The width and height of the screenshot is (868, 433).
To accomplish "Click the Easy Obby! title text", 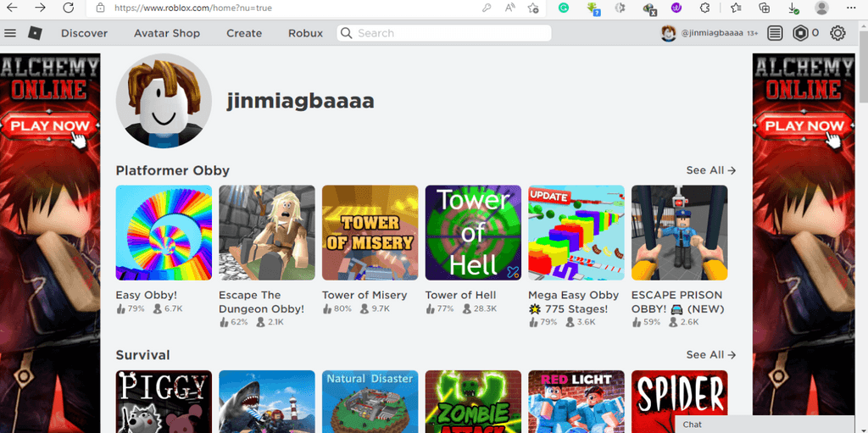I will point(146,295).
